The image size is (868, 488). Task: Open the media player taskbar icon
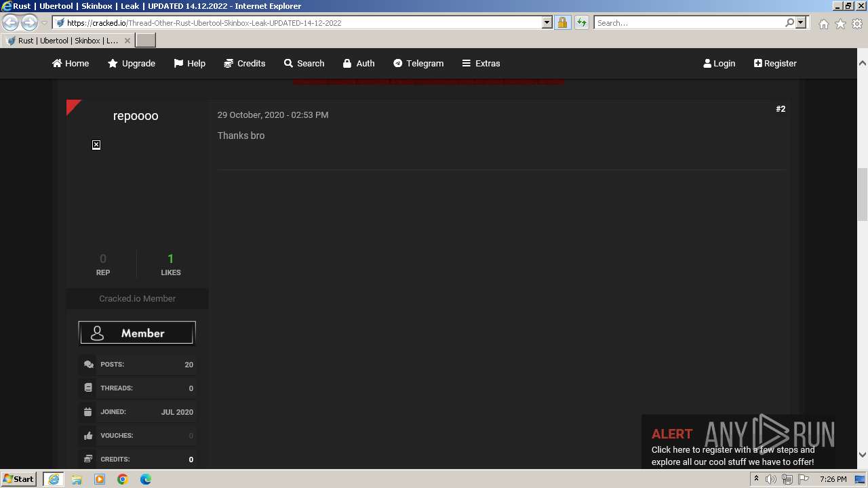pos(100,479)
